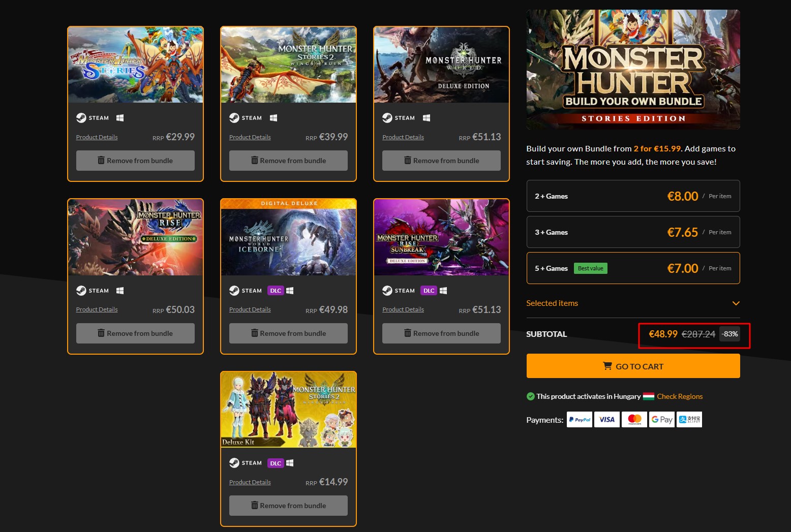Open Product Details for €39.99 Stories 2
This screenshot has height=532, width=791.
[x=250, y=137]
